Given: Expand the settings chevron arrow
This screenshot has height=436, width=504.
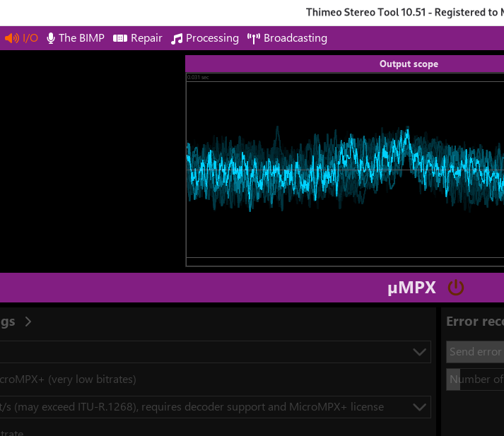Looking at the screenshot, I should tap(28, 322).
